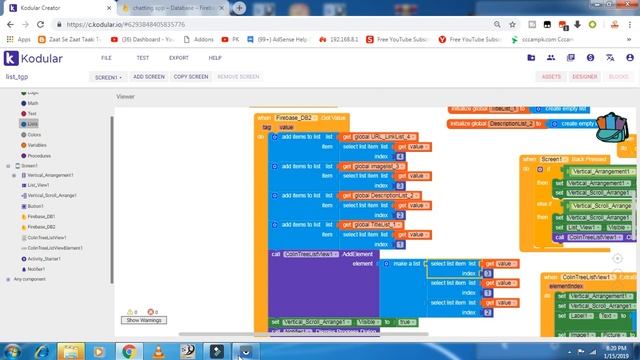Open the Help menu
The image size is (640, 360).
215,58
